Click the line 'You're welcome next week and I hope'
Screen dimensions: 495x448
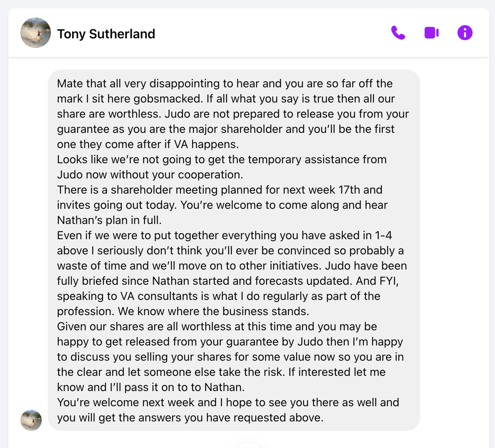228,402
